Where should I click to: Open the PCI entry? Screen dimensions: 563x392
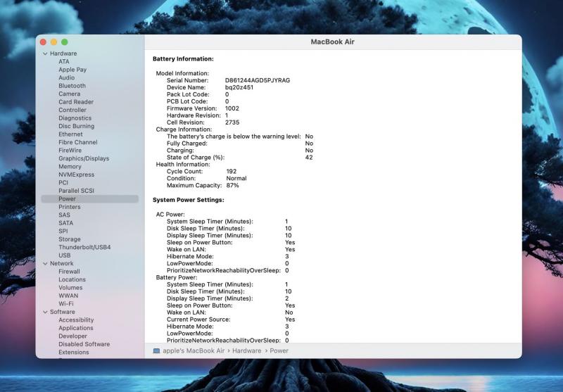pyautogui.click(x=63, y=183)
